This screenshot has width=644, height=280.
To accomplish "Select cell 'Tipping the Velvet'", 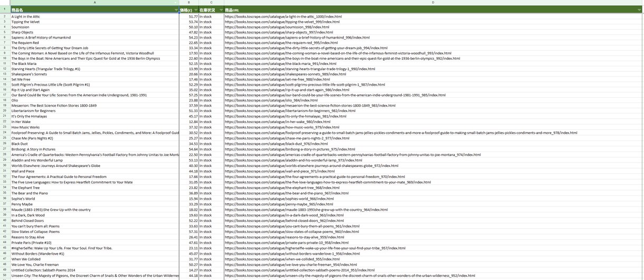I will point(94,22).
